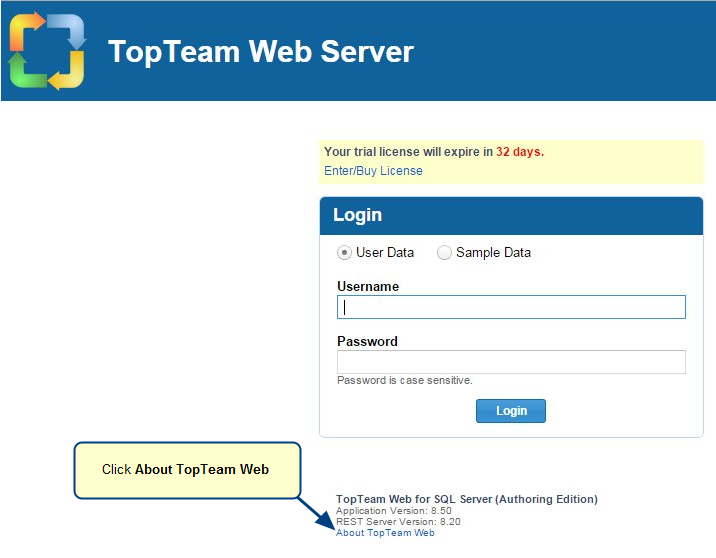This screenshot has width=716, height=558.
Task: Click into the Password text box
Action: [x=511, y=362]
